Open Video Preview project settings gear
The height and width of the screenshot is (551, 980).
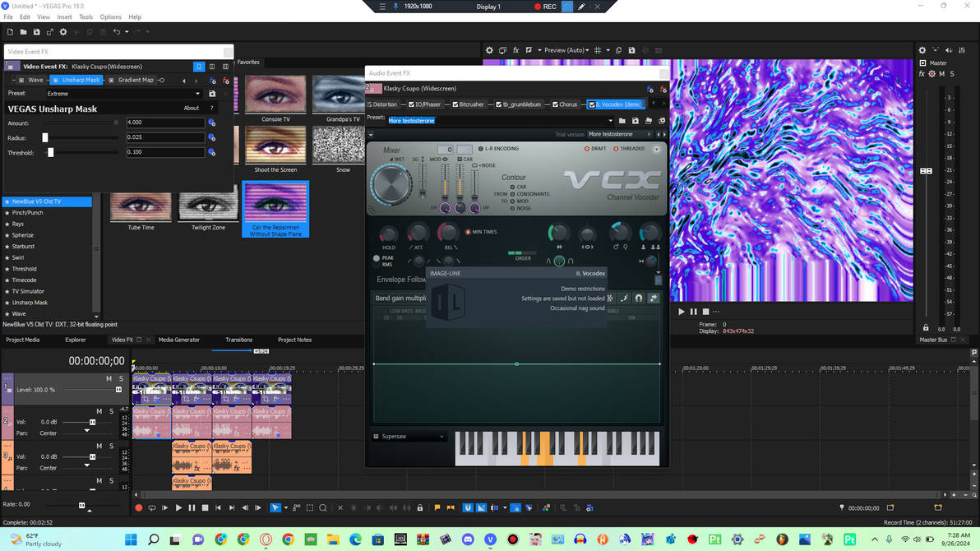(x=489, y=50)
